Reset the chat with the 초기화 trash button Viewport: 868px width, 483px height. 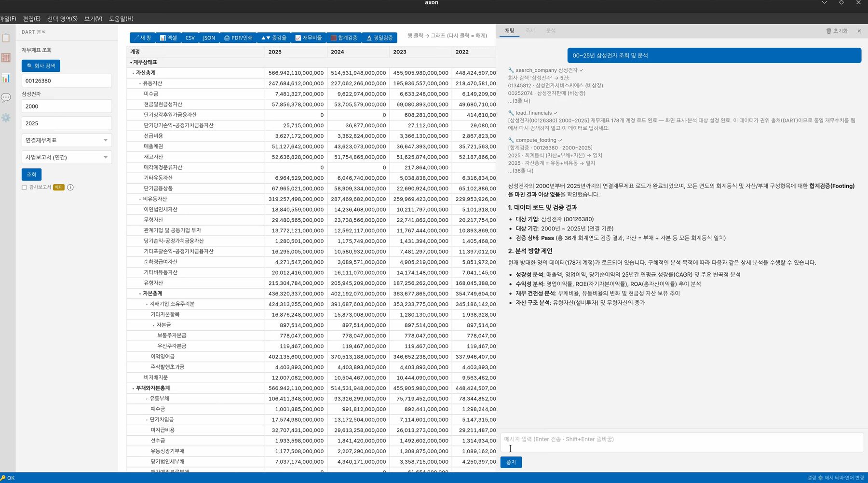(x=837, y=31)
